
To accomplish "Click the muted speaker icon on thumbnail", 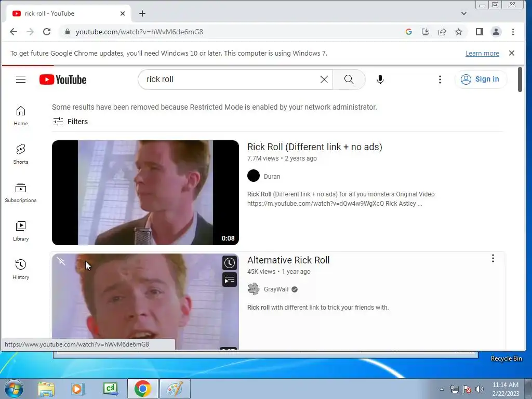I will pyautogui.click(x=61, y=261).
